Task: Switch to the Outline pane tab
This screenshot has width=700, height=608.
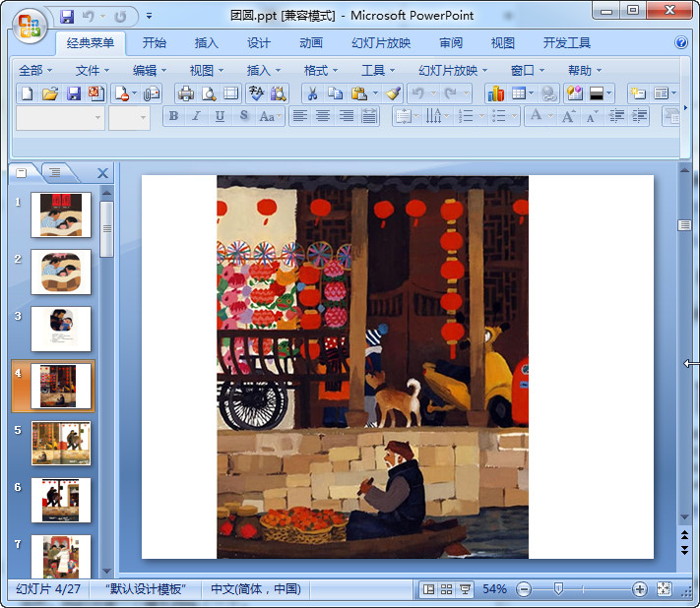Action: tap(55, 172)
